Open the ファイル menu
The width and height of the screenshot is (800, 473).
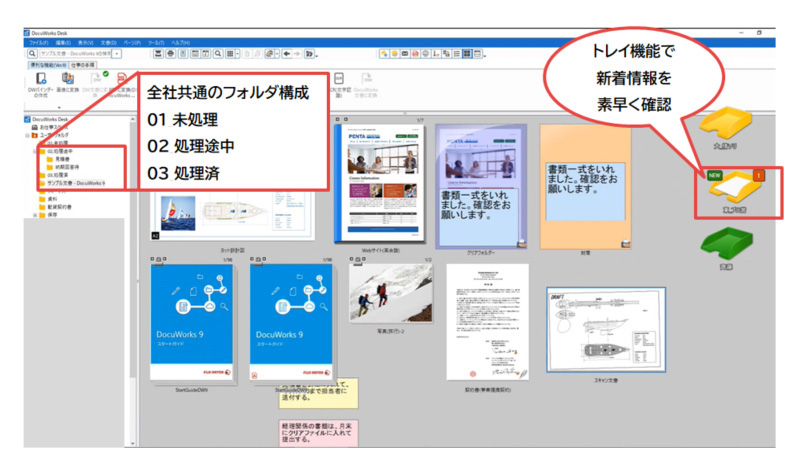point(39,43)
